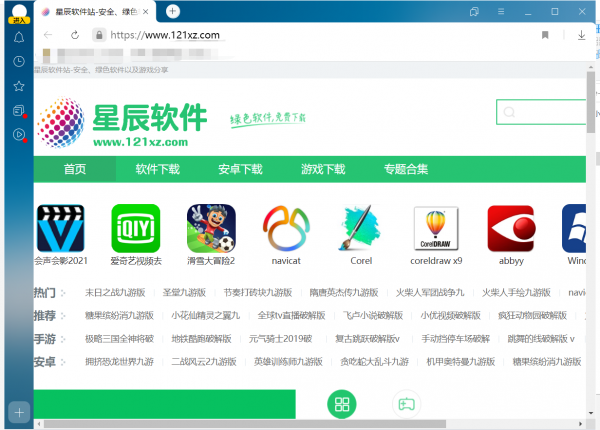Click the 星辰软件 site logo
The width and height of the screenshot is (600, 430).
122,122
